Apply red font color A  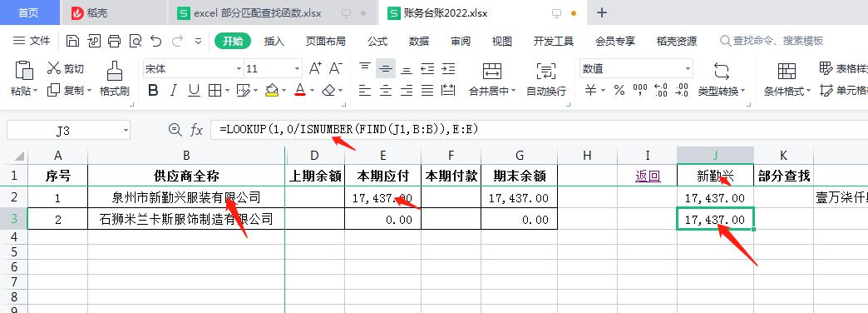(300, 90)
